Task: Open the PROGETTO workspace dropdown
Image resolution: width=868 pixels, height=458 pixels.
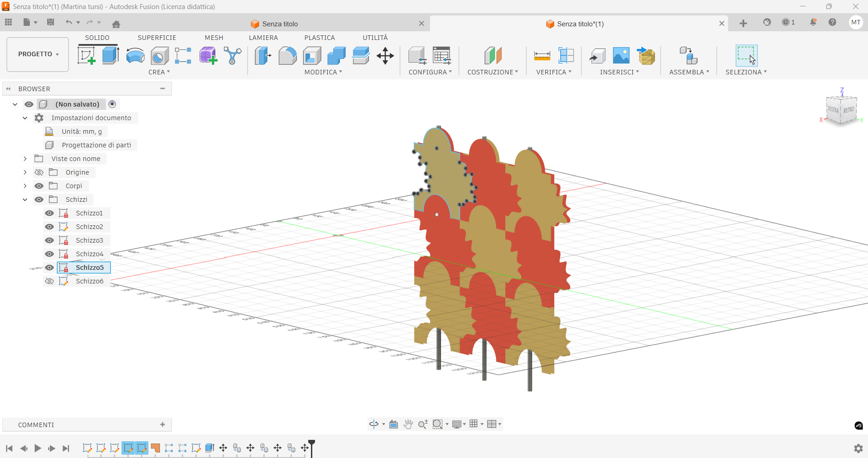Action: tap(38, 54)
